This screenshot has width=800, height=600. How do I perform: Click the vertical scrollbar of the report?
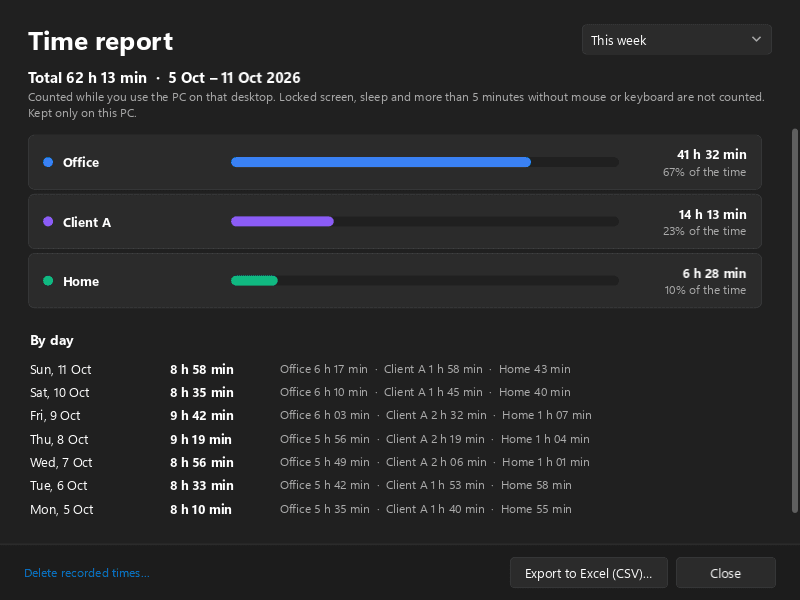(794, 320)
